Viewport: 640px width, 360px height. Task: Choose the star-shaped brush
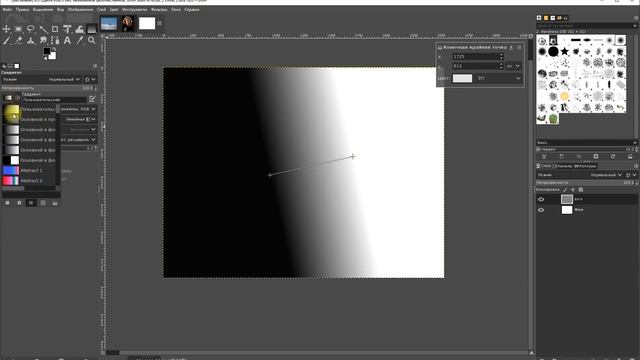pos(564,51)
